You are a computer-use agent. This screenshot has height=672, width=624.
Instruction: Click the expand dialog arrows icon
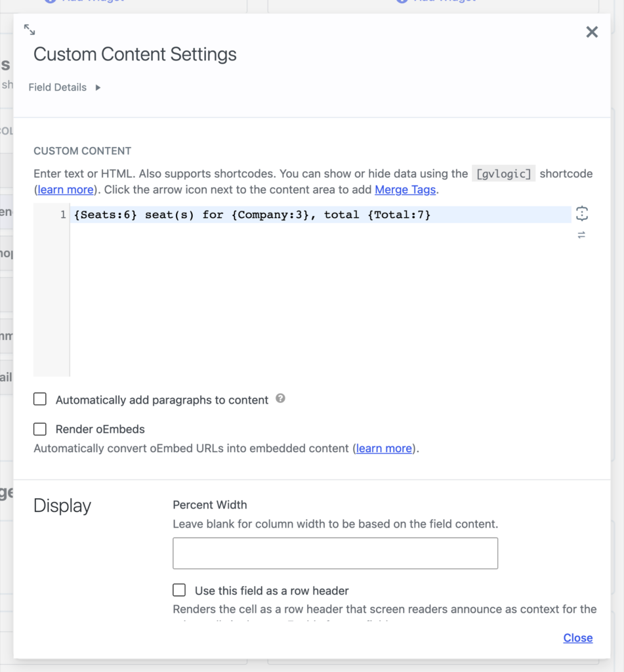coord(30,30)
